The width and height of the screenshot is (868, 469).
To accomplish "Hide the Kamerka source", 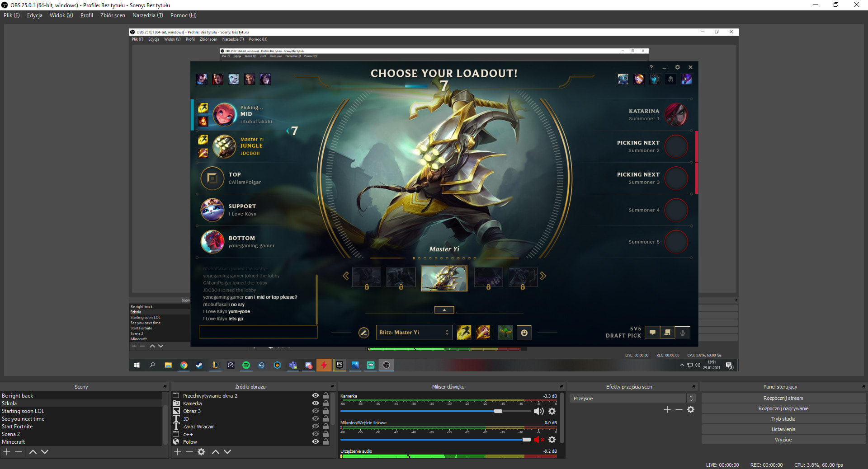I will coord(316,403).
